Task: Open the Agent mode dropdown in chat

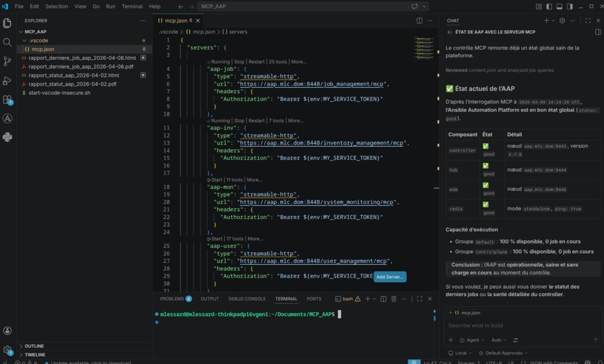Action: coord(472,340)
